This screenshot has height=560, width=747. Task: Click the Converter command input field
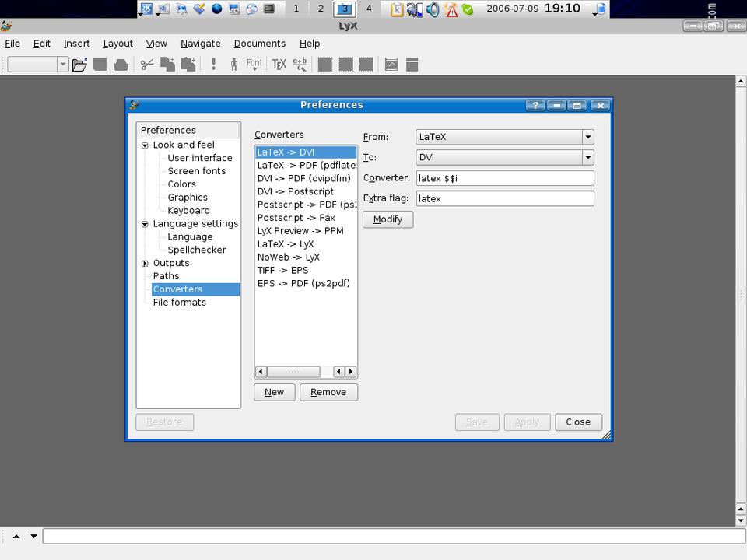504,178
